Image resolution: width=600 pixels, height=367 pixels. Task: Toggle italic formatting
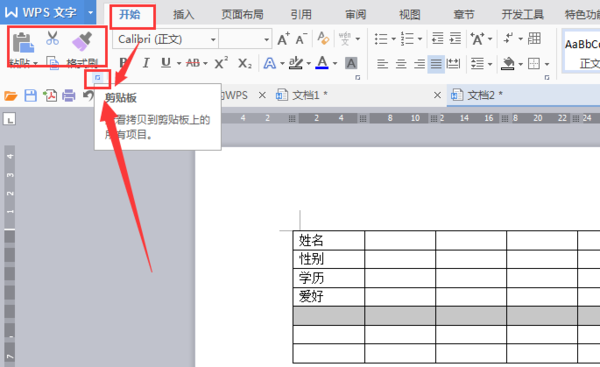point(145,63)
